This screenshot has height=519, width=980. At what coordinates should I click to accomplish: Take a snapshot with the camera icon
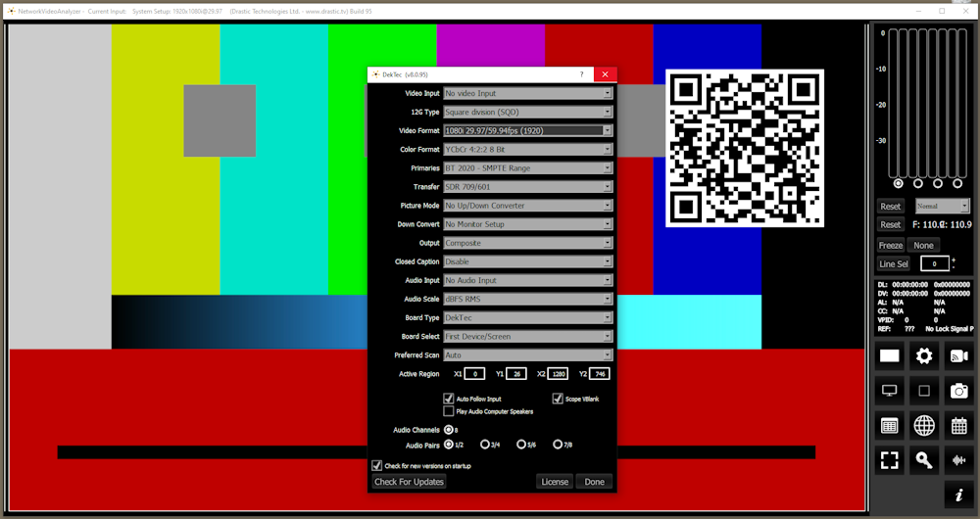958,391
